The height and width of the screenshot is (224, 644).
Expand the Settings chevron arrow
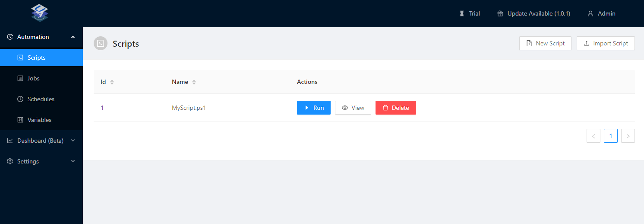point(73,161)
